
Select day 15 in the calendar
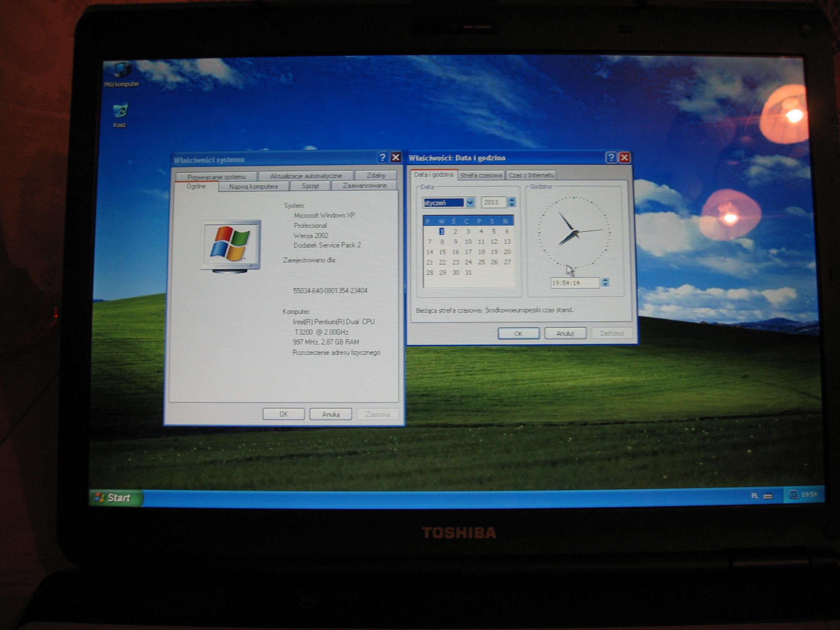point(442,252)
